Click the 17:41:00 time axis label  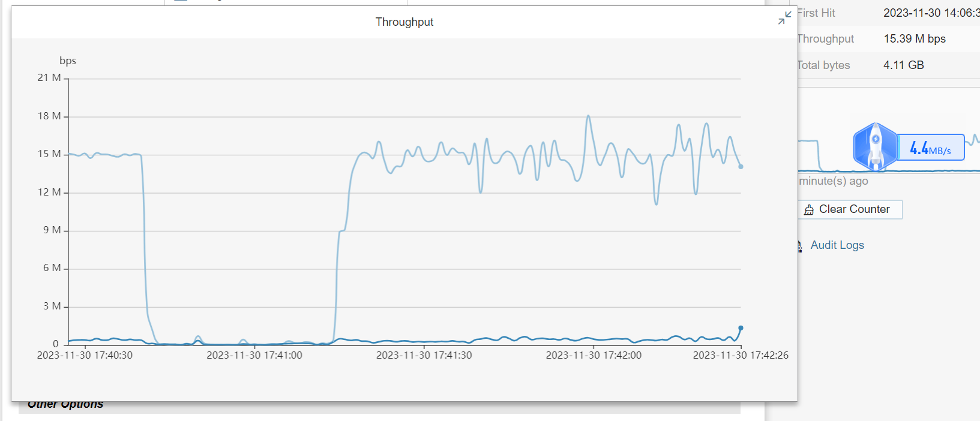click(x=254, y=355)
